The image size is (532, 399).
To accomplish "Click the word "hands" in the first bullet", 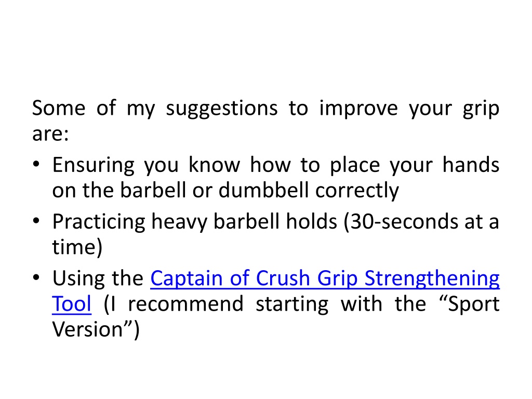I will (x=471, y=165).
